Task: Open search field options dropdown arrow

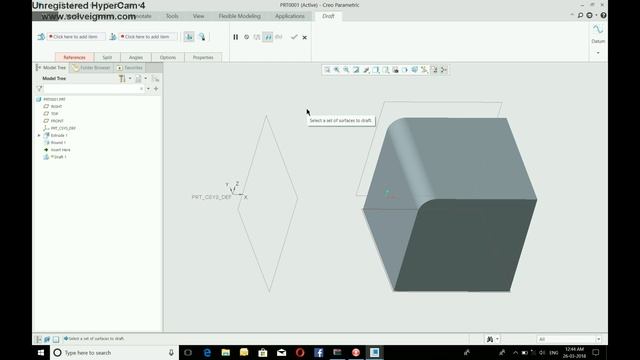Action: [x=148, y=89]
